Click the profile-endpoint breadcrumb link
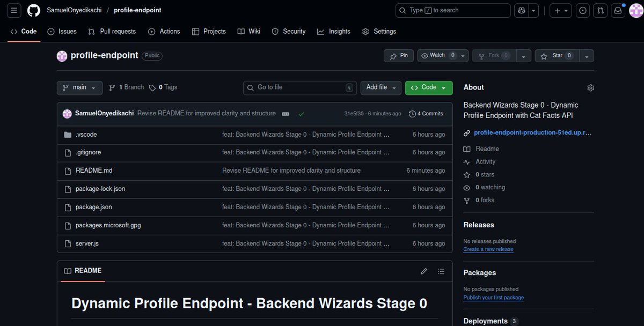This screenshot has width=644, height=326. tap(137, 10)
